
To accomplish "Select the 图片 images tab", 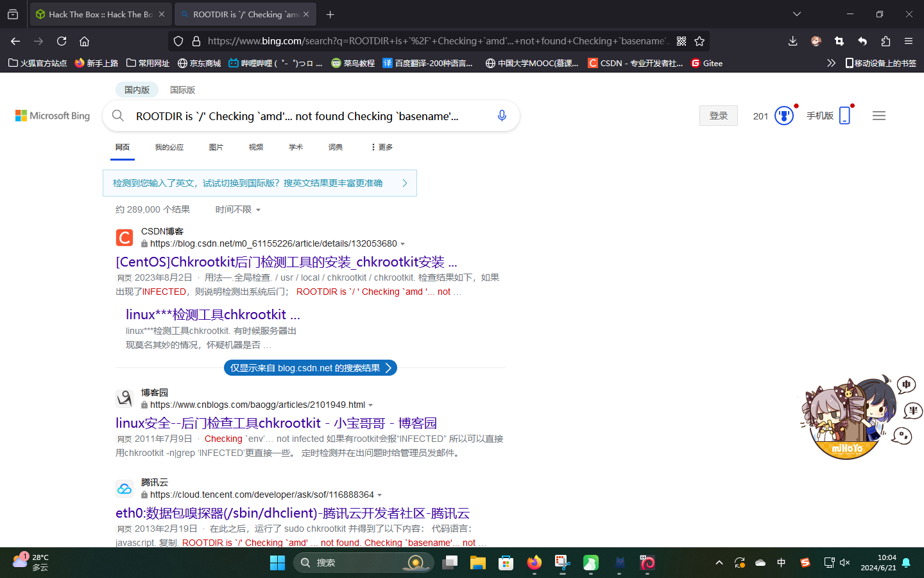I will (216, 147).
